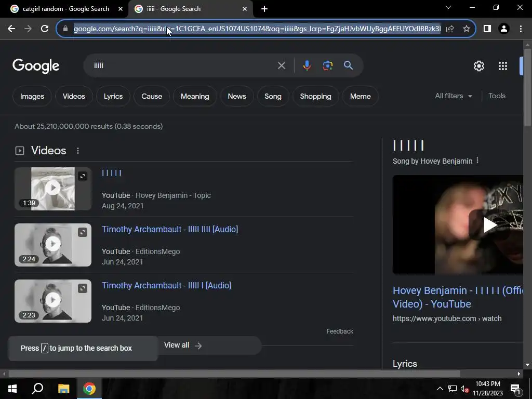
Task: Open the side panel icon
Action: (487, 29)
